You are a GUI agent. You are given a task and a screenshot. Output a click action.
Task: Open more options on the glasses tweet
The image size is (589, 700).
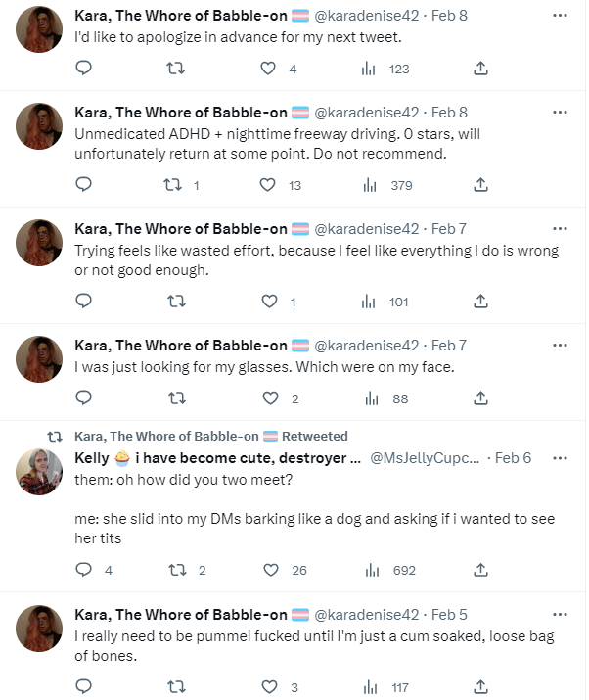point(560,345)
